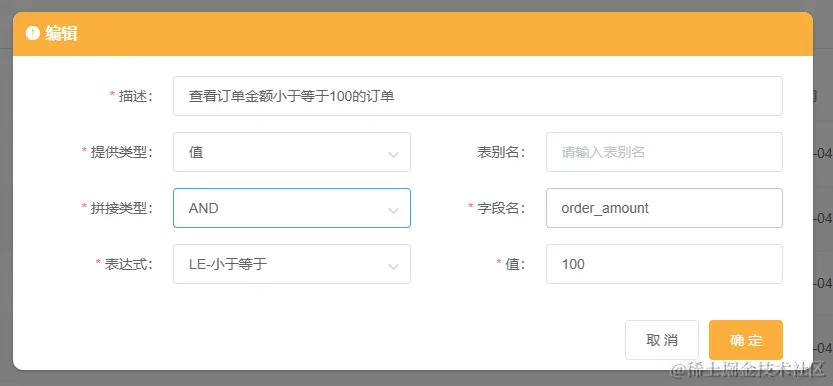The image size is (833, 386).
Task: Click the 取消 cancel button
Action: tap(662, 340)
